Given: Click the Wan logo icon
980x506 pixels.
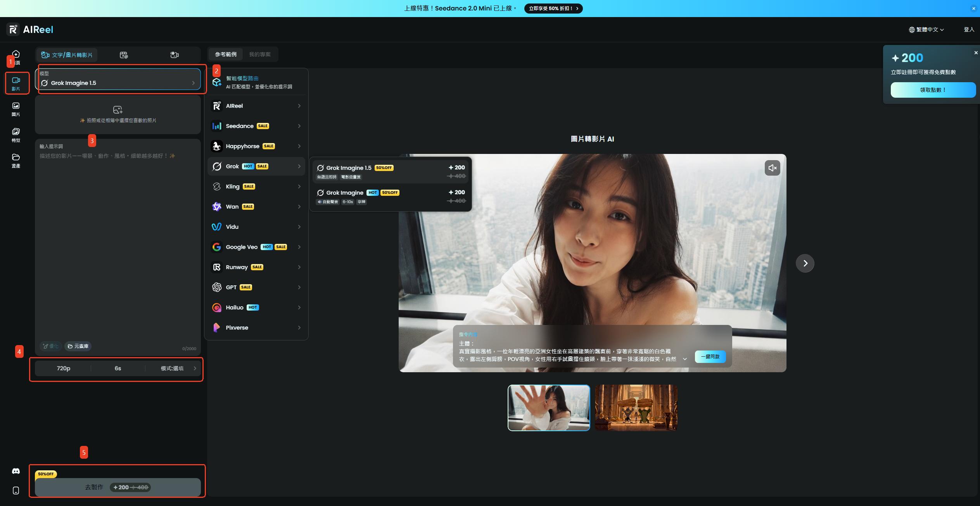Looking at the screenshot, I should tap(216, 207).
